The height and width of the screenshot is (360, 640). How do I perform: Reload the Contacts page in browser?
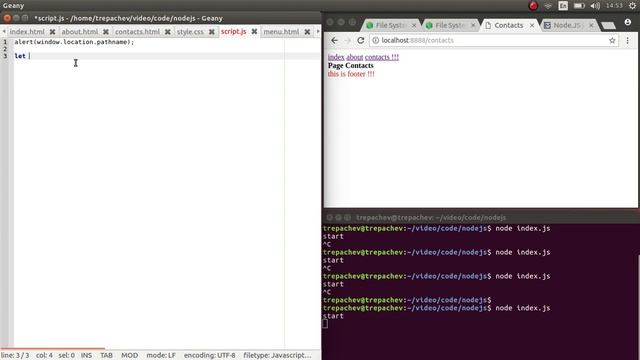360,40
